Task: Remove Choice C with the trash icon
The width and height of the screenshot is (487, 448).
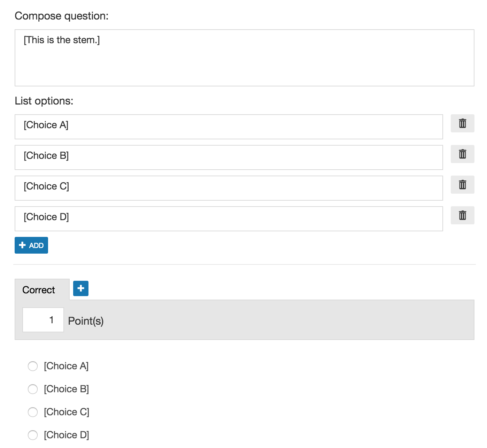Action: (462, 185)
